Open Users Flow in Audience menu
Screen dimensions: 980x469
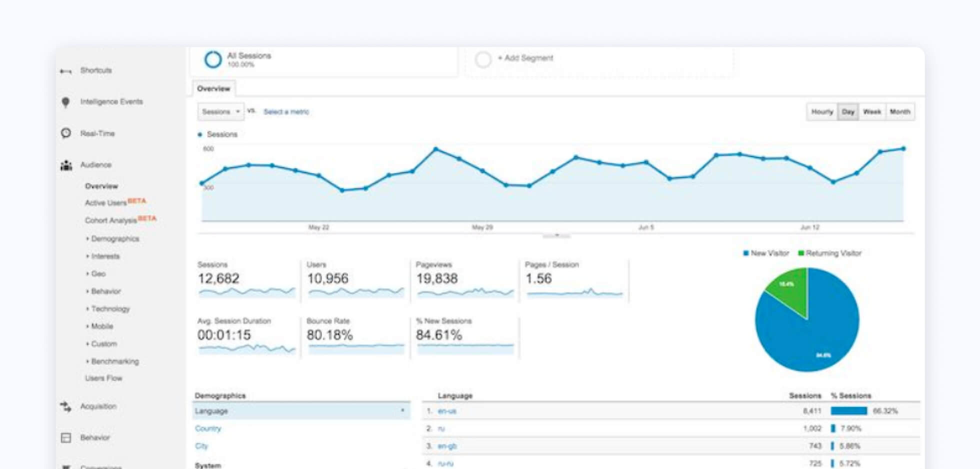click(x=103, y=378)
